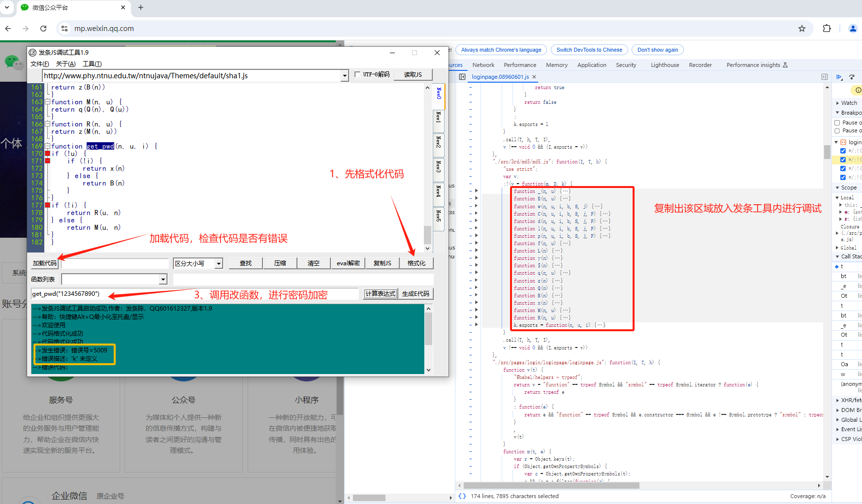Click the code editor vertical scrollbar thumb
Screen dimensions: 862x504
pos(427,235)
